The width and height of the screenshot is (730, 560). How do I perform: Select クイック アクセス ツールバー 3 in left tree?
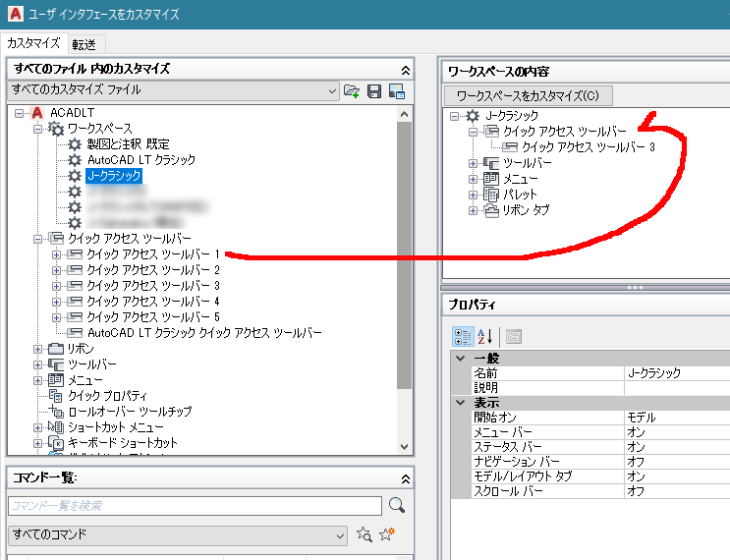pyautogui.click(x=153, y=286)
